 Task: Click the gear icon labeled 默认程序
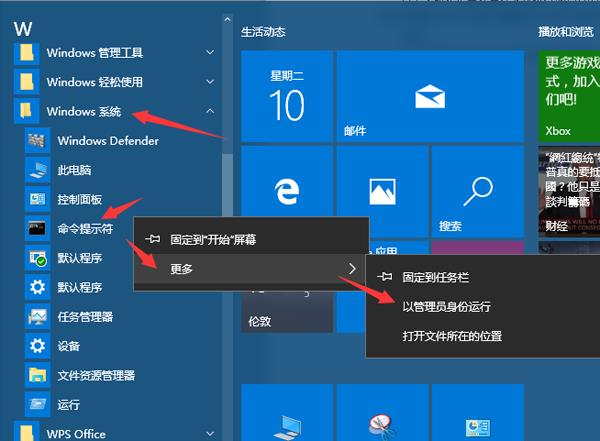[x=38, y=287]
